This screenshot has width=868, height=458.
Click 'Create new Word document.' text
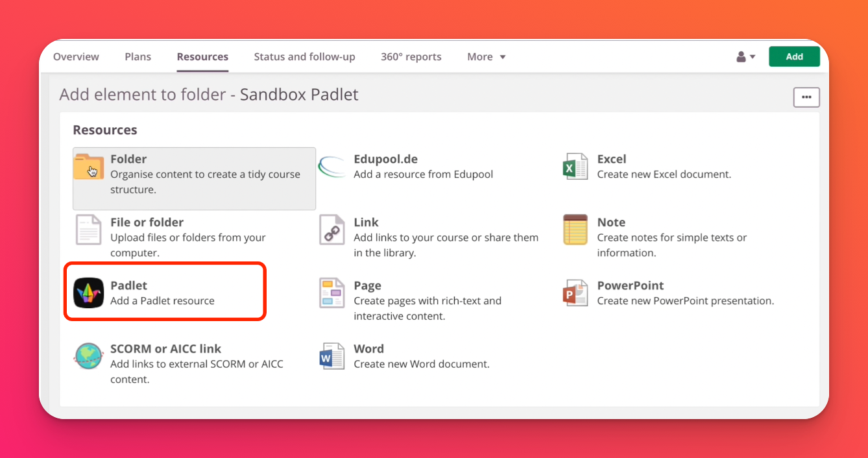click(x=422, y=364)
